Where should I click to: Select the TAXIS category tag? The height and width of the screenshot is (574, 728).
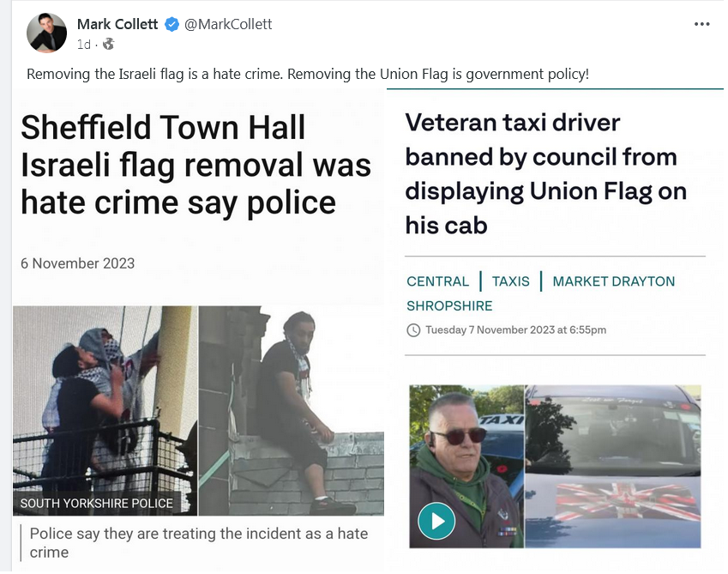[511, 281]
